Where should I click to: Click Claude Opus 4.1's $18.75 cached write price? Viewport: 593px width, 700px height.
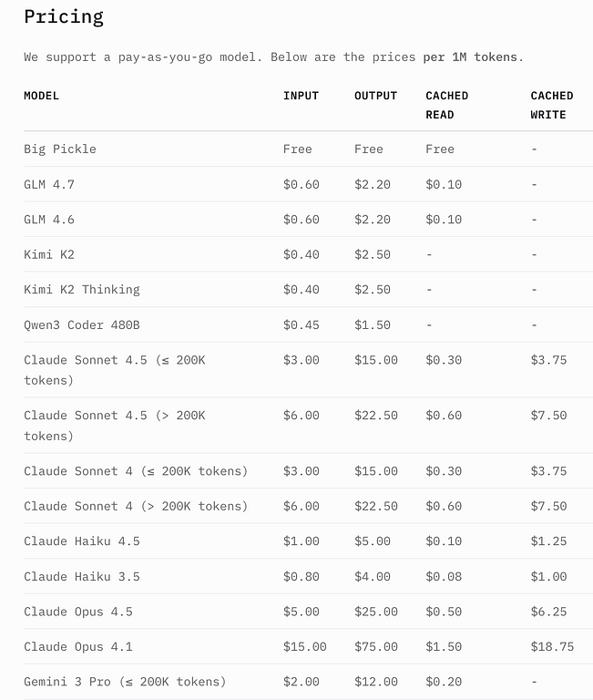pyautogui.click(x=552, y=647)
